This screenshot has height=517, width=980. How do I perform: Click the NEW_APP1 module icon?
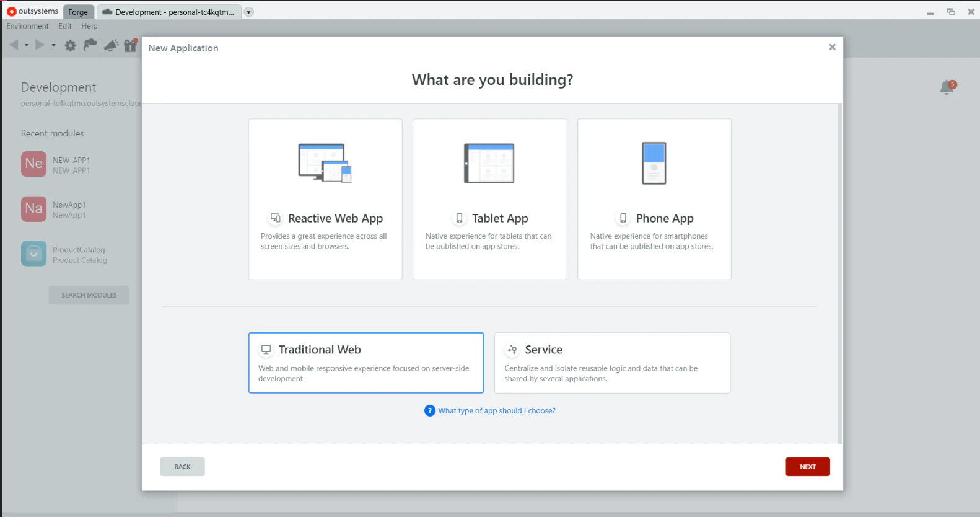tap(33, 164)
